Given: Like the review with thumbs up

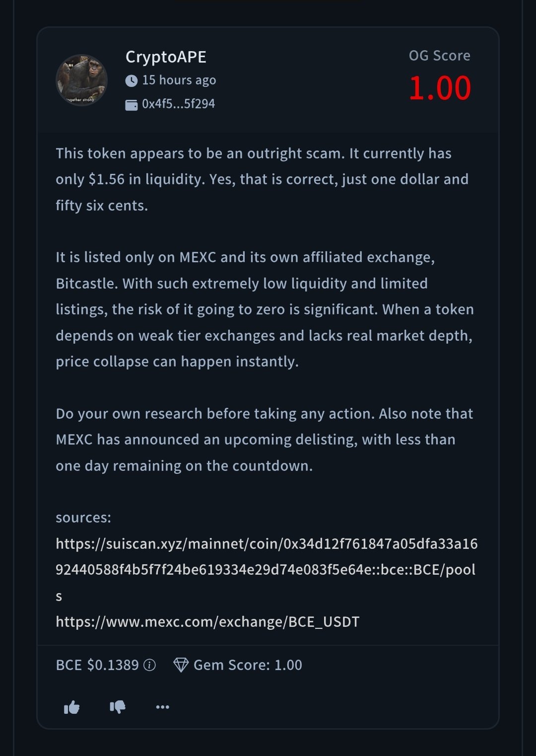Looking at the screenshot, I should pyautogui.click(x=72, y=707).
